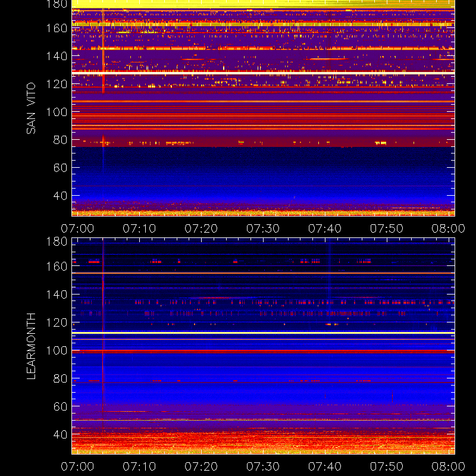The image size is (476, 476).
Task: Select the 160 tick label on San Vito axis
Action: pyautogui.click(x=57, y=28)
